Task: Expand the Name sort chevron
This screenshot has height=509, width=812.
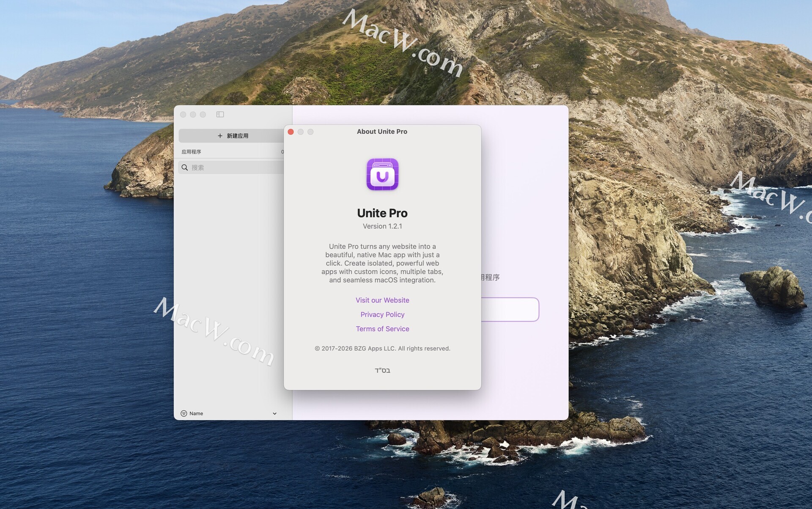Action: click(x=274, y=413)
